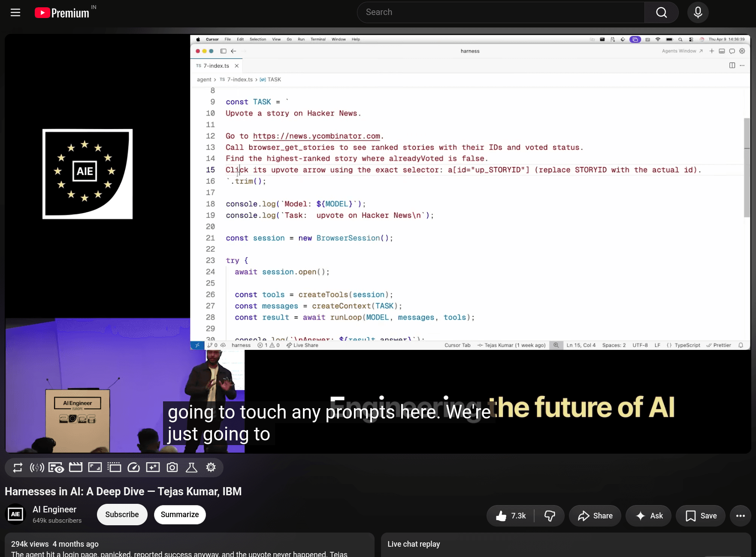Toggle cinema mode clapperboard icon
This screenshot has width=756, height=557.
point(76,467)
